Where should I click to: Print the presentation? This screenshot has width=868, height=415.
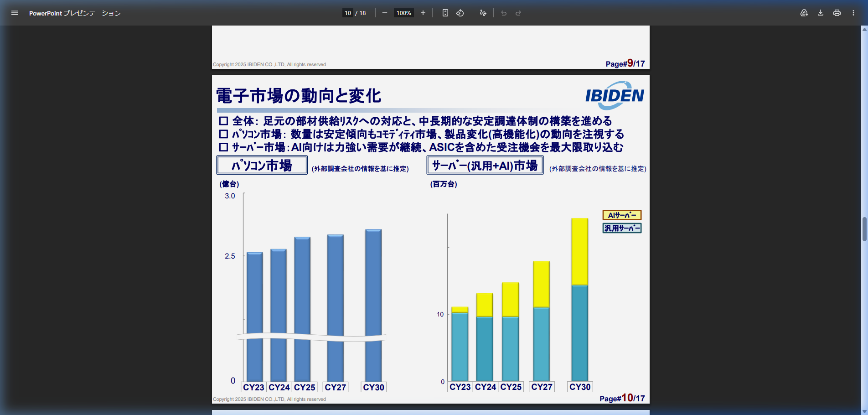coord(837,13)
